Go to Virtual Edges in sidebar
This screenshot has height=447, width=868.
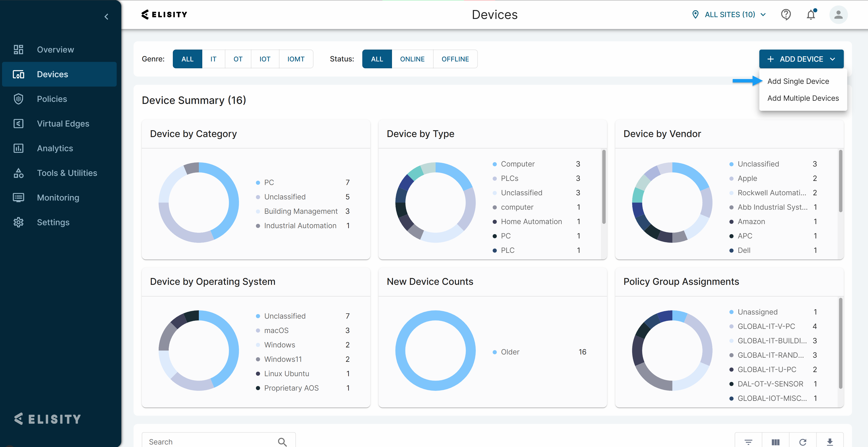(63, 124)
